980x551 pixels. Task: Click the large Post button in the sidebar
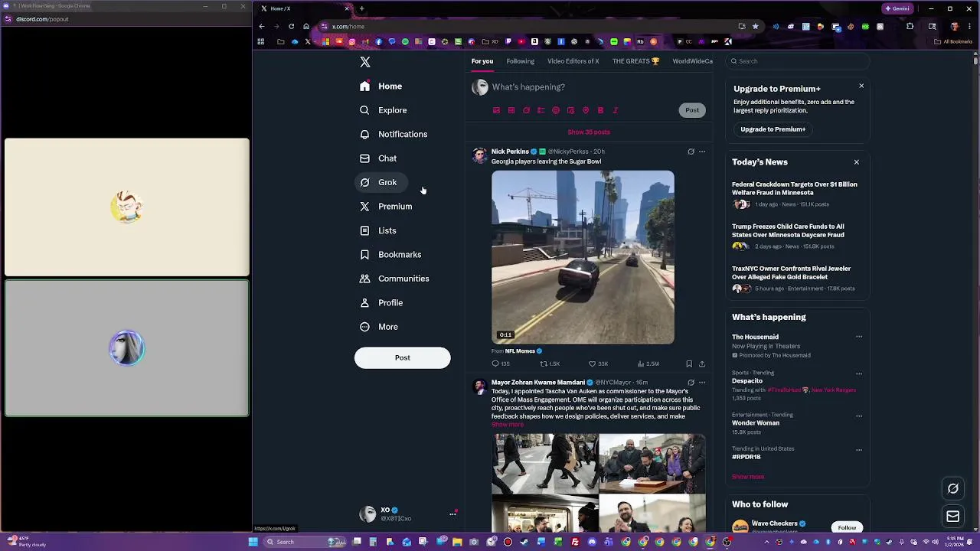point(402,357)
